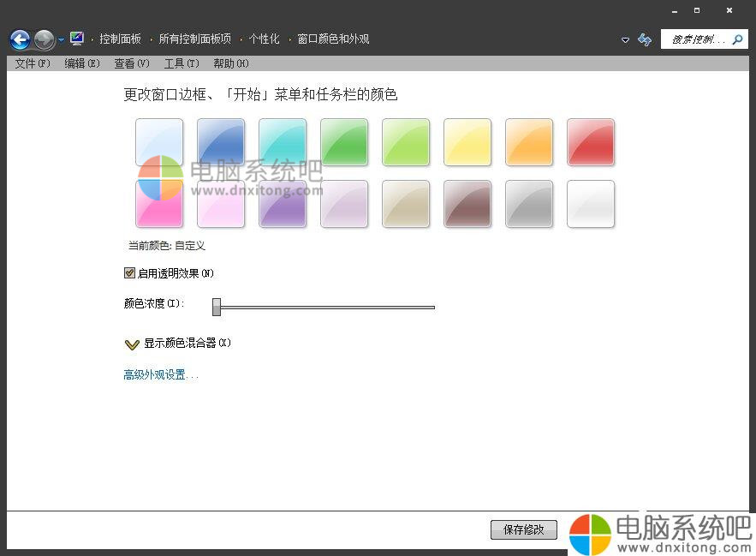Expand arrow before 所有控制面板项 breadcrumb
The height and width of the screenshot is (556, 756).
point(152,39)
